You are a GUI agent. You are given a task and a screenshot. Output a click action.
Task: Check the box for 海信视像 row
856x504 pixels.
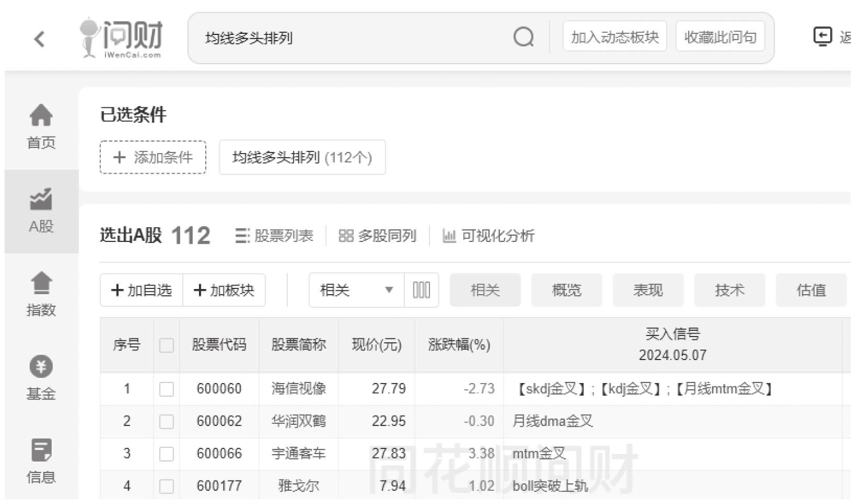(x=166, y=389)
